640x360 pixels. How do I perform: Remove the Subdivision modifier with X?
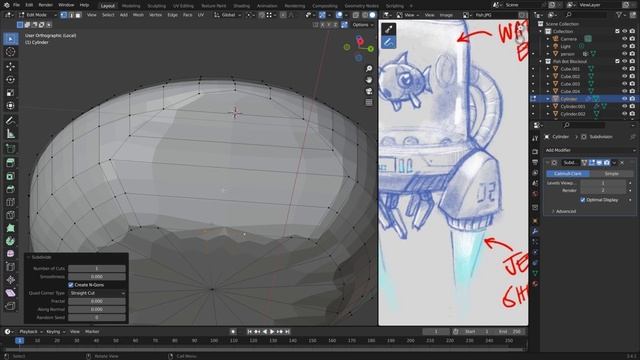coord(622,163)
